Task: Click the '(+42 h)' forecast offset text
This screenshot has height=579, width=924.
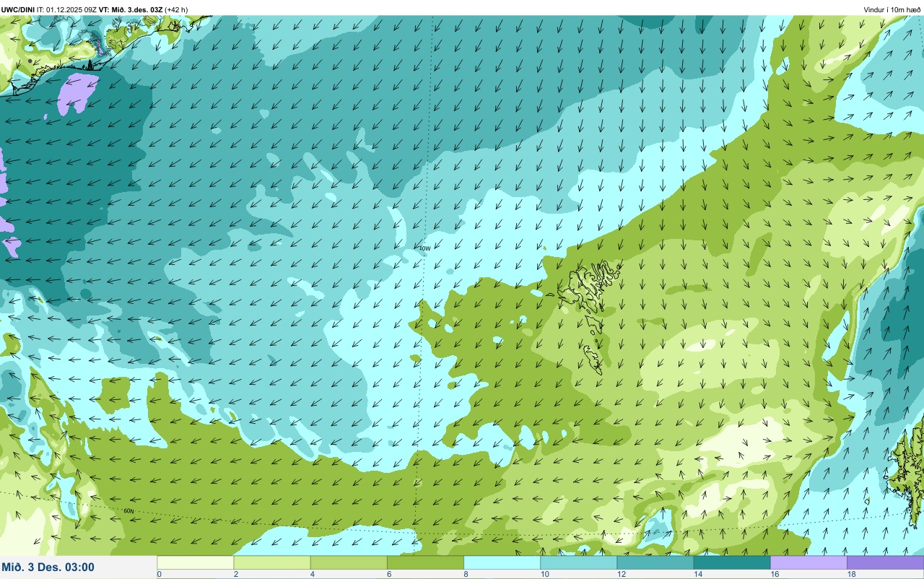Action: point(176,9)
